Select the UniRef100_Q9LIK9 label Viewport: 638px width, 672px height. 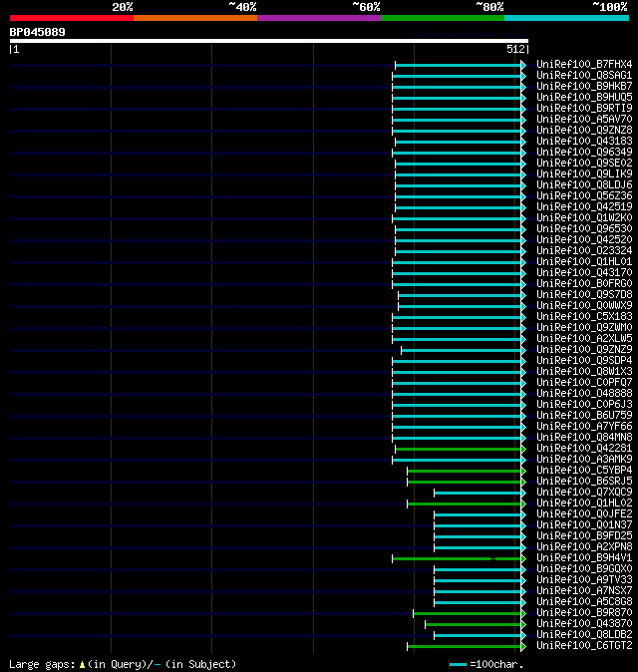click(x=584, y=174)
